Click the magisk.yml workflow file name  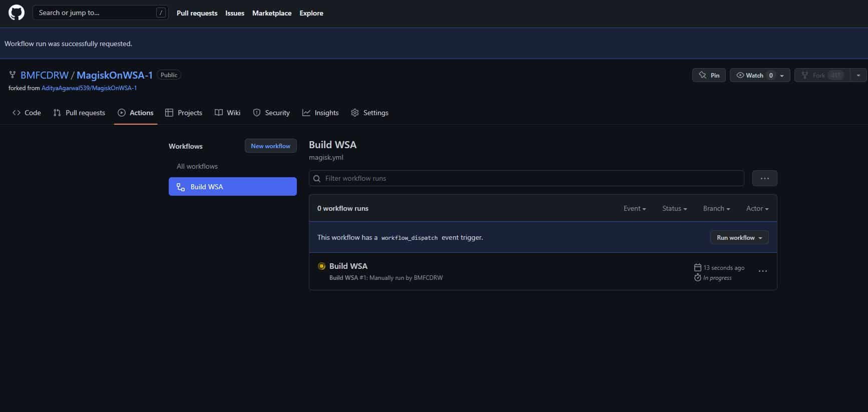[x=326, y=157]
